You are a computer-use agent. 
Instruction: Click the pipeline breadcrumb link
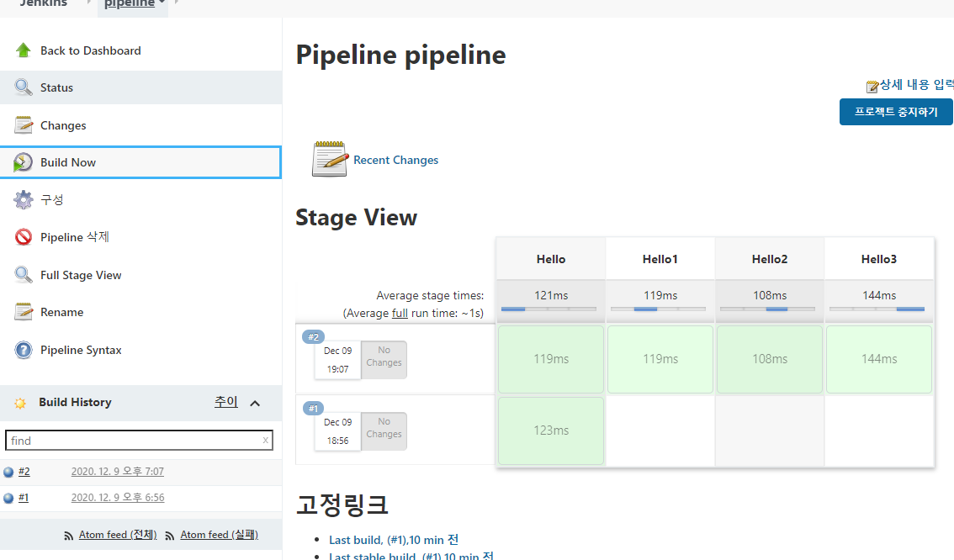[129, 3]
